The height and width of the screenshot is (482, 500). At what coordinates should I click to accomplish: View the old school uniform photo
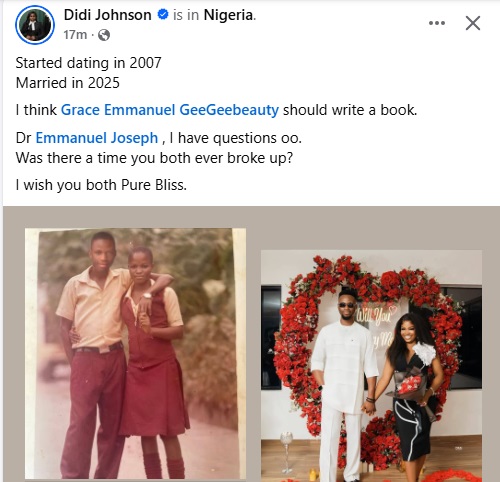135,353
